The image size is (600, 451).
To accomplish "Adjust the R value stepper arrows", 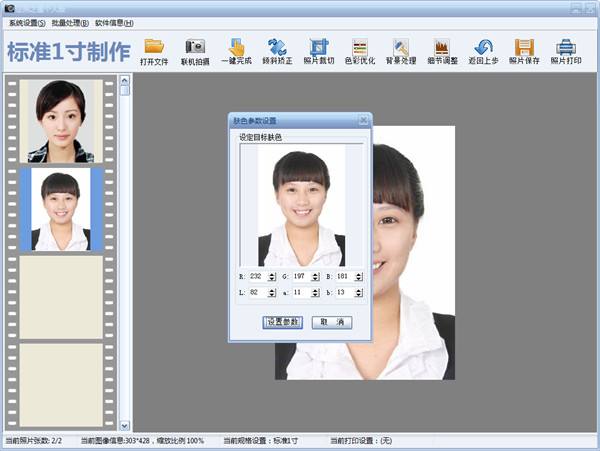I will [x=272, y=277].
